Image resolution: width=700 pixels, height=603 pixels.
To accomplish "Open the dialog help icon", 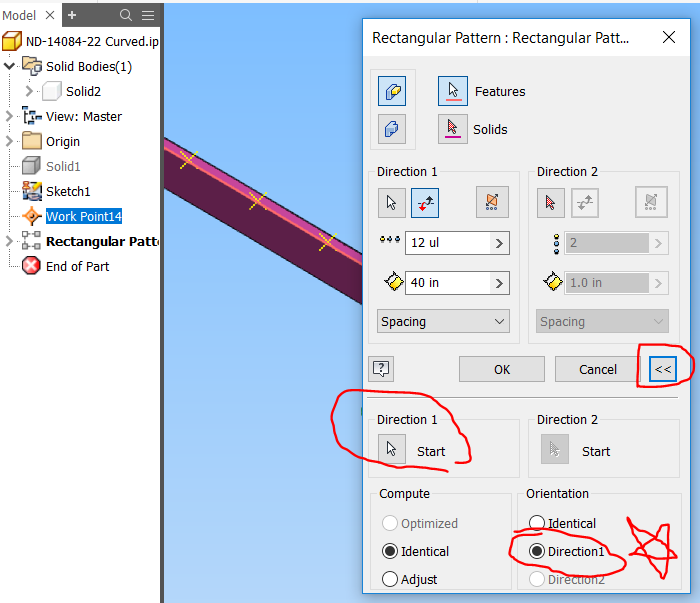I will (381, 369).
